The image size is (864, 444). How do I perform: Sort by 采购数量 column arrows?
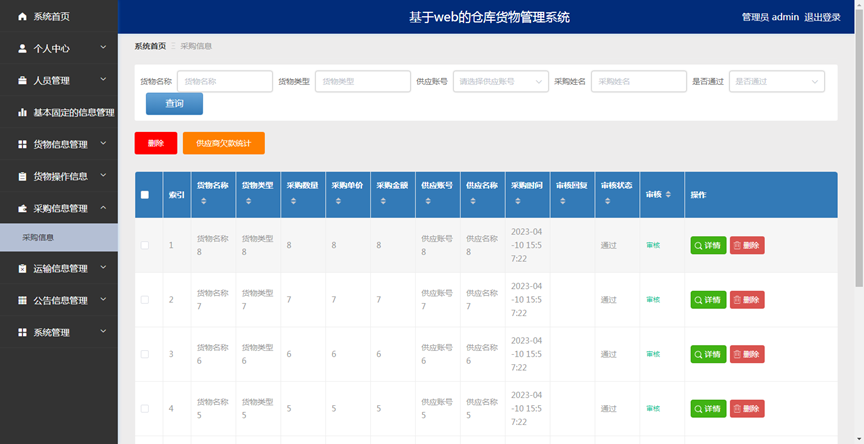293,202
